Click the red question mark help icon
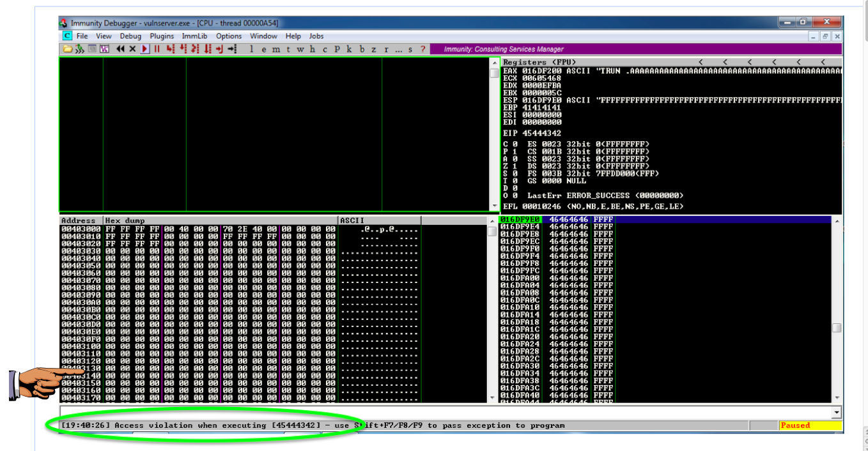Viewport: 868px width, 451px height. 422,49
